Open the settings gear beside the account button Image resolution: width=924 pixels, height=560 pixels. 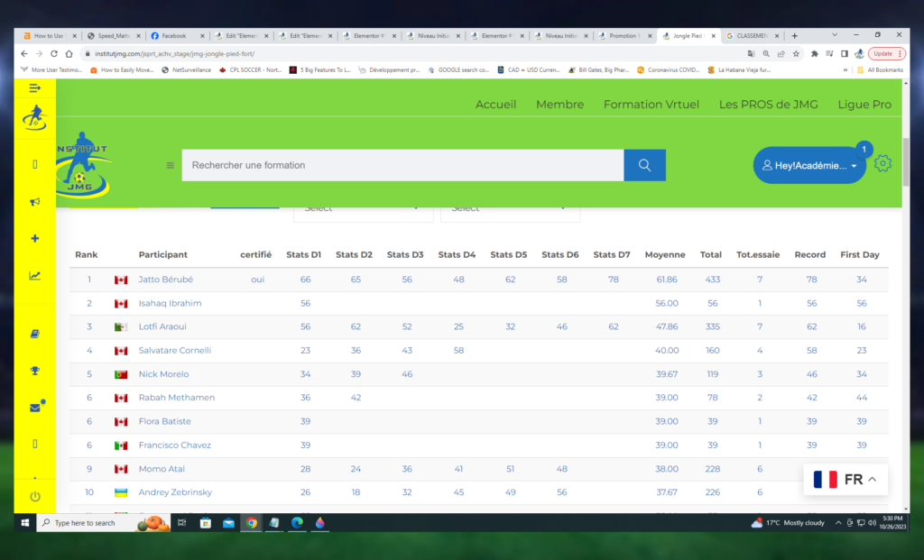883,164
